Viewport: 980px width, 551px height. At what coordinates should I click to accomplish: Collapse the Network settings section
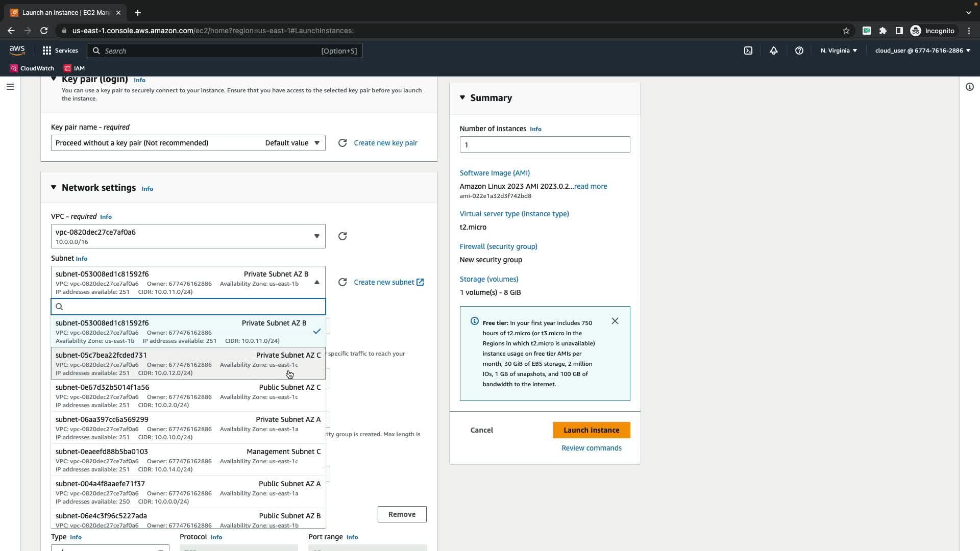(x=54, y=188)
